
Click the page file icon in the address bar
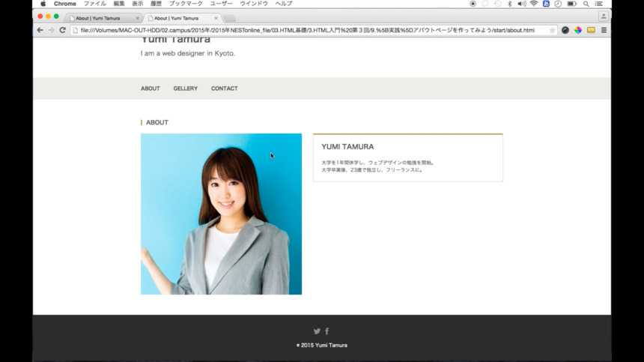(76, 30)
